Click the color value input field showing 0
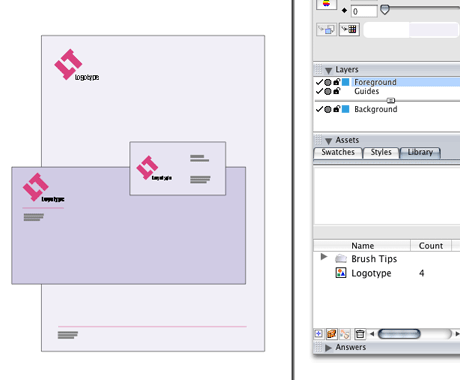Image resolution: width=460 pixels, height=380 pixels. coord(364,12)
